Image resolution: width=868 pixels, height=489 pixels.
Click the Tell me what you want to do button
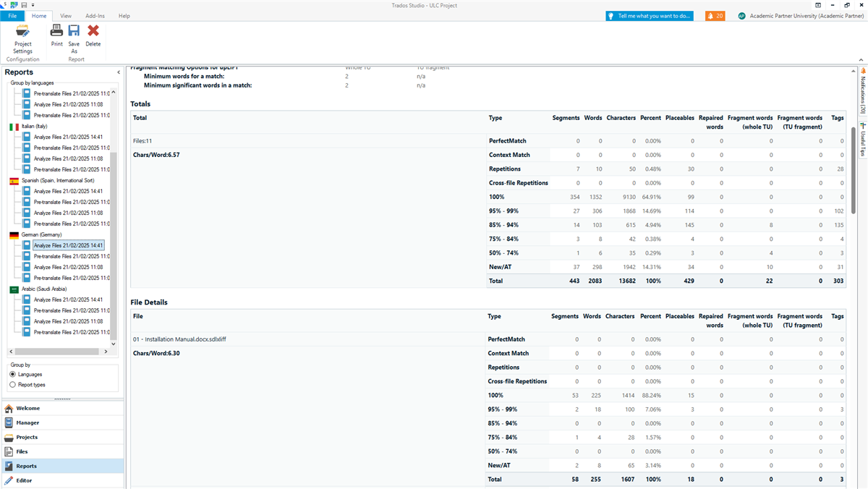(x=649, y=15)
